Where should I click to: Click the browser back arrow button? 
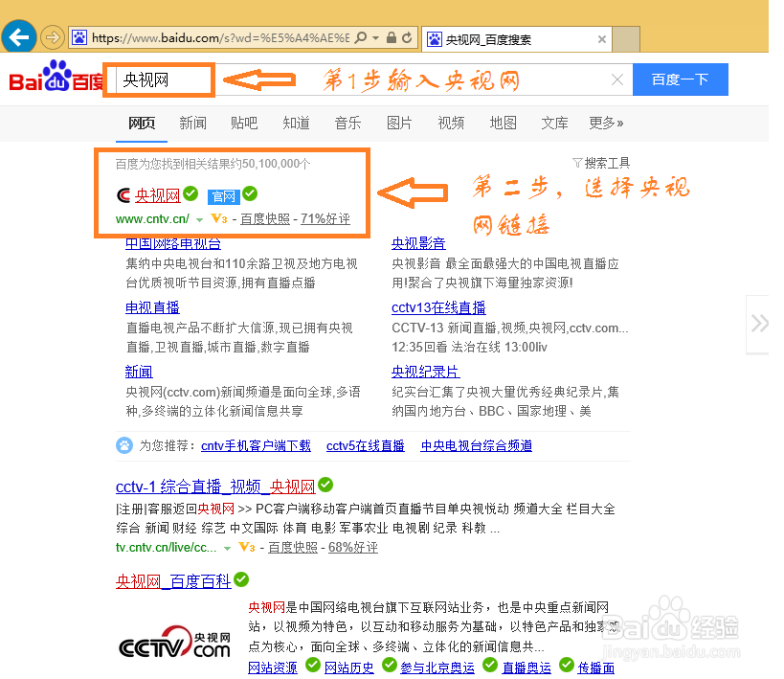pos(18,36)
